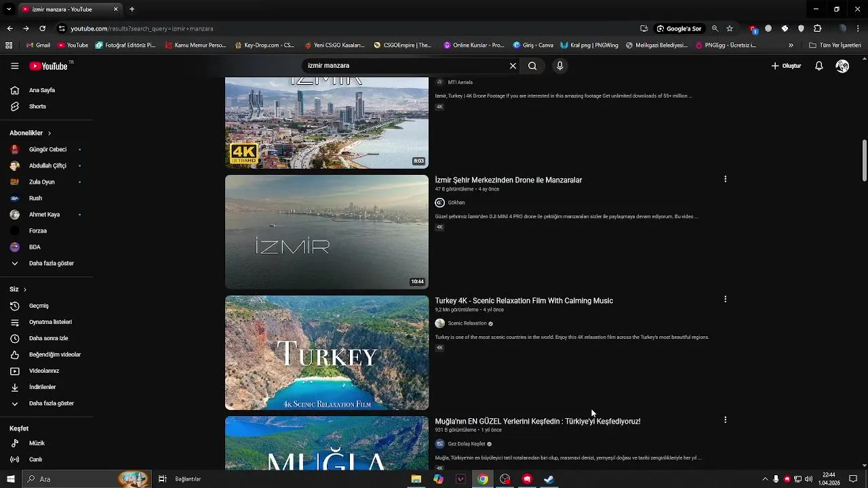Click the Oluştur create button
The width and height of the screenshot is (868, 488).
point(787,66)
